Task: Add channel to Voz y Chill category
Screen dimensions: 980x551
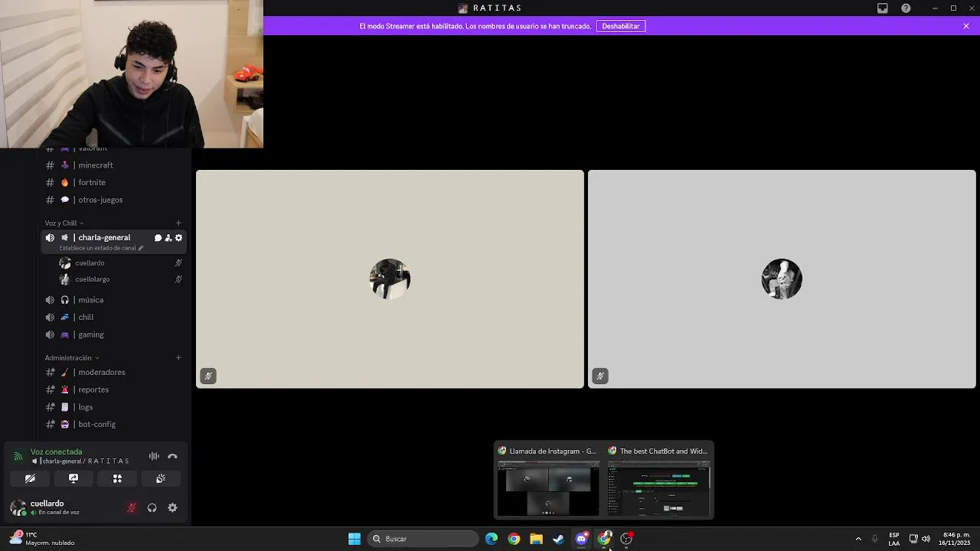Action: [178, 223]
